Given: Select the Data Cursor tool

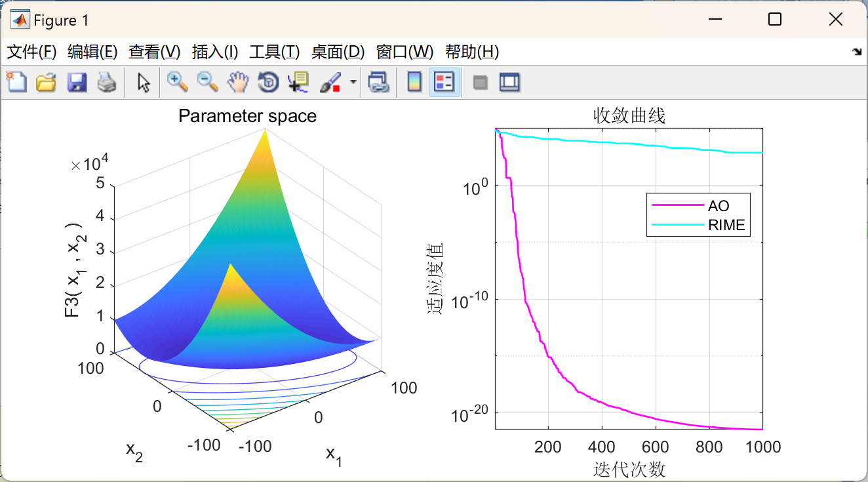Looking at the screenshot, I should (298, 82).
